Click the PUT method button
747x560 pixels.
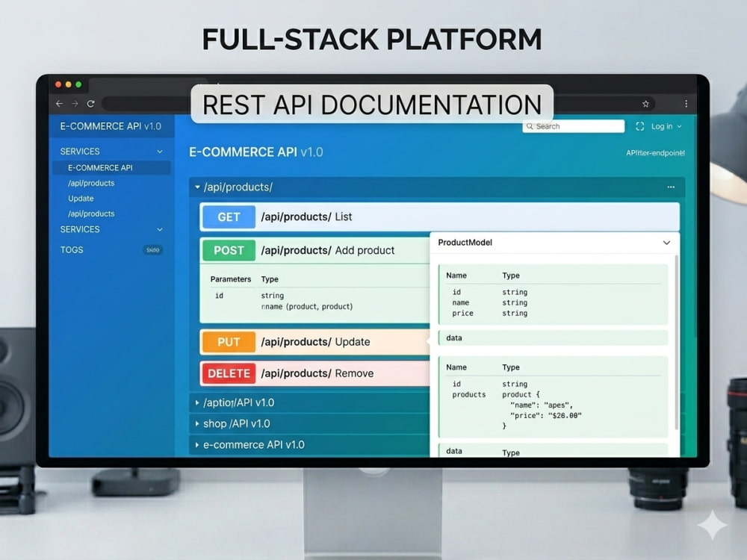point(229,342)
